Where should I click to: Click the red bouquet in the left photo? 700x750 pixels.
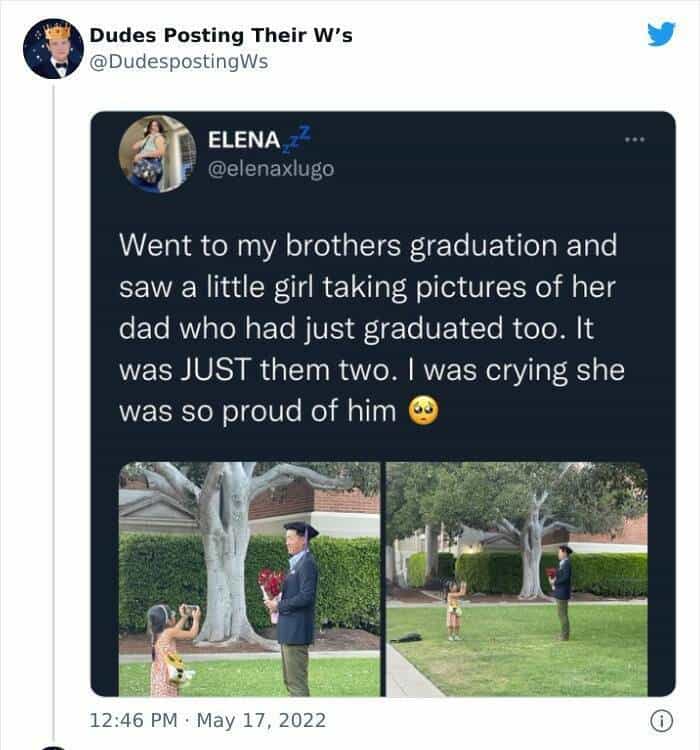pos(270,584)
